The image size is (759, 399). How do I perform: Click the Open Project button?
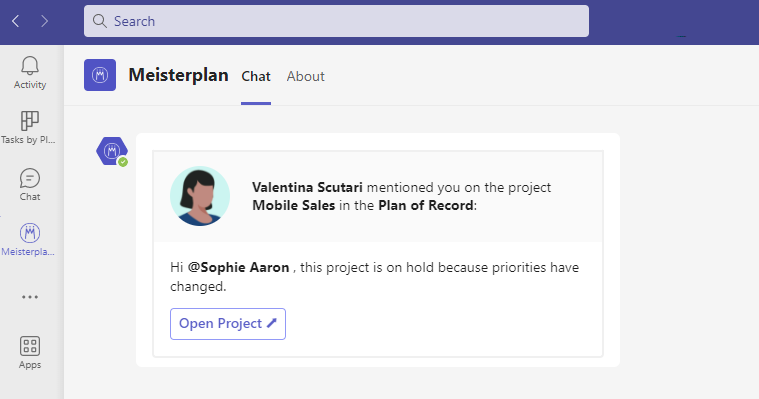228,324
